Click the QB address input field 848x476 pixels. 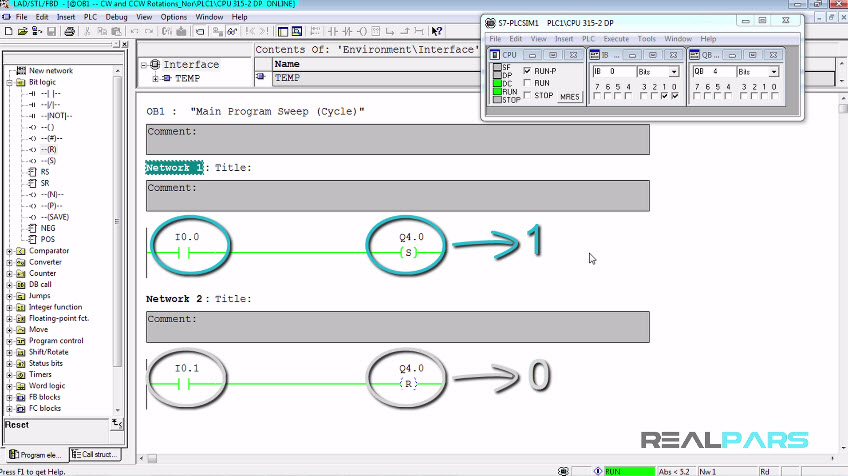[714, 71]
